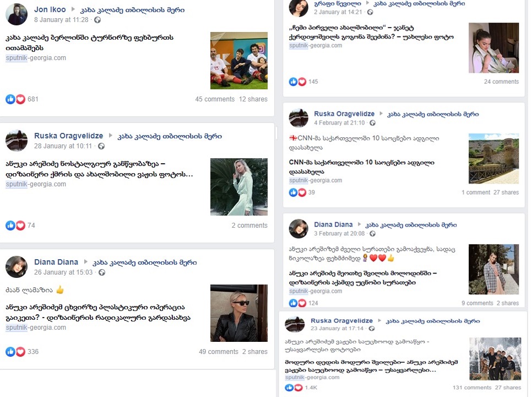Click Jon Ikoo's profile avatar

17,14
